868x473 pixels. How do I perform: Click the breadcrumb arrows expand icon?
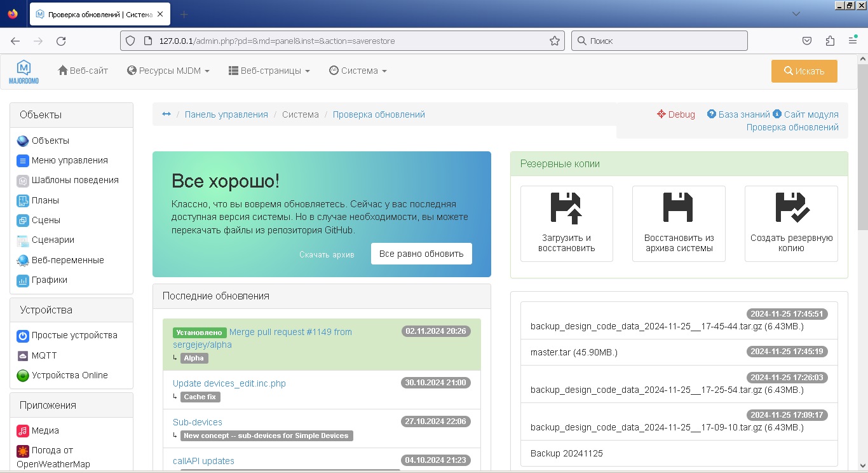coord(166,114)
